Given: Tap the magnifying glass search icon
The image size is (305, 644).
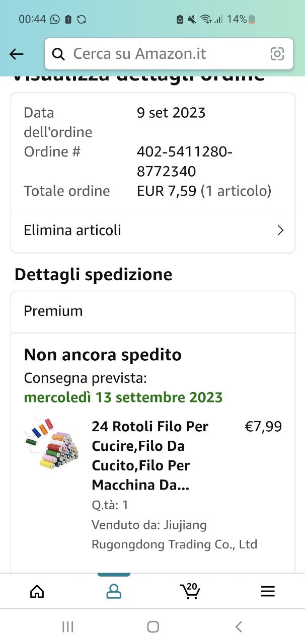Looking at the screenshot, I should click(x=58, y=54).
